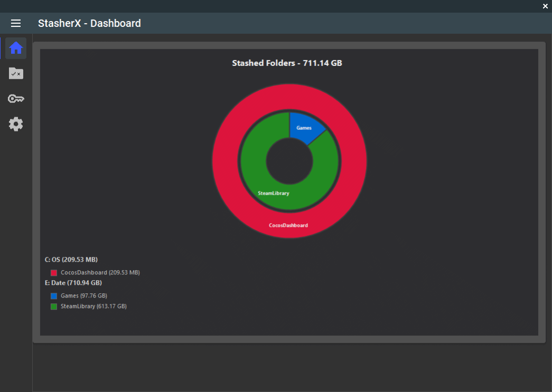The image size is (552, 392).
Task: Open the hamburger navigation menu
Action: (16, 23)
